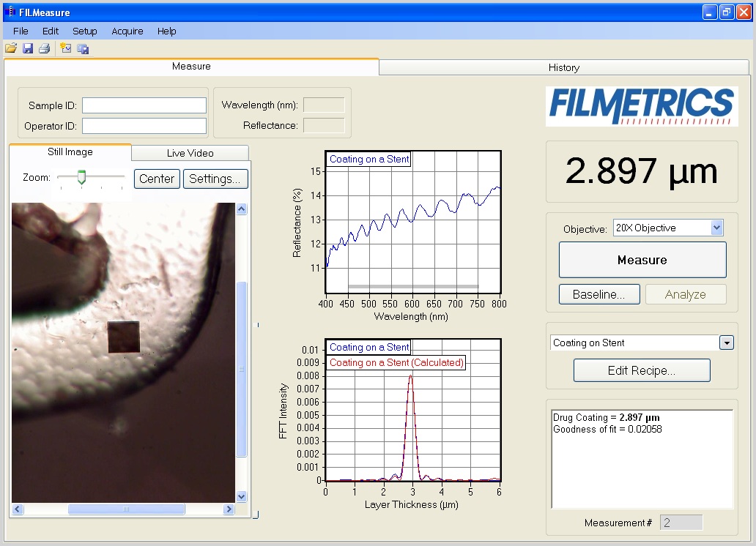Viewport: 756px width, 546px height.
Task: Click the image horizontal scrollbar thumb
Action: [126, 509]
